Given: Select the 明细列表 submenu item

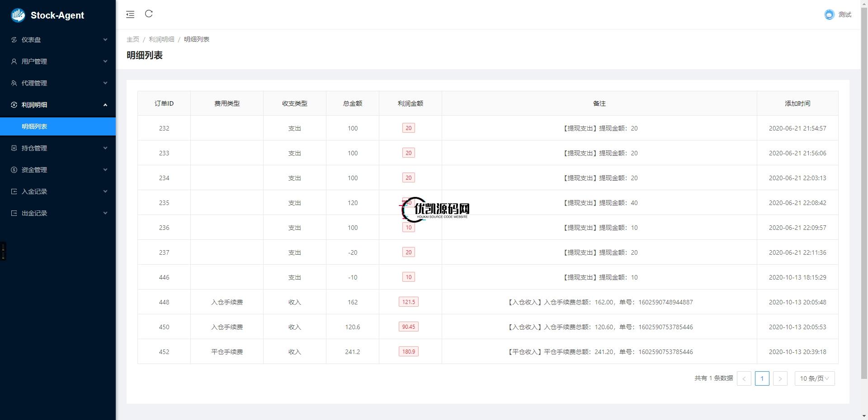Looking at the screenshot, I should [34, 126].
